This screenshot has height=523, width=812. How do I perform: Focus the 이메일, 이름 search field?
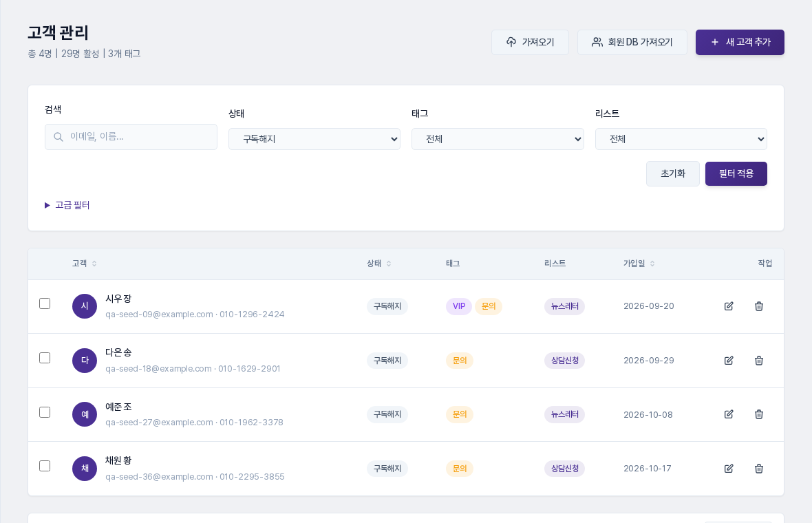(x=131, y=137)
